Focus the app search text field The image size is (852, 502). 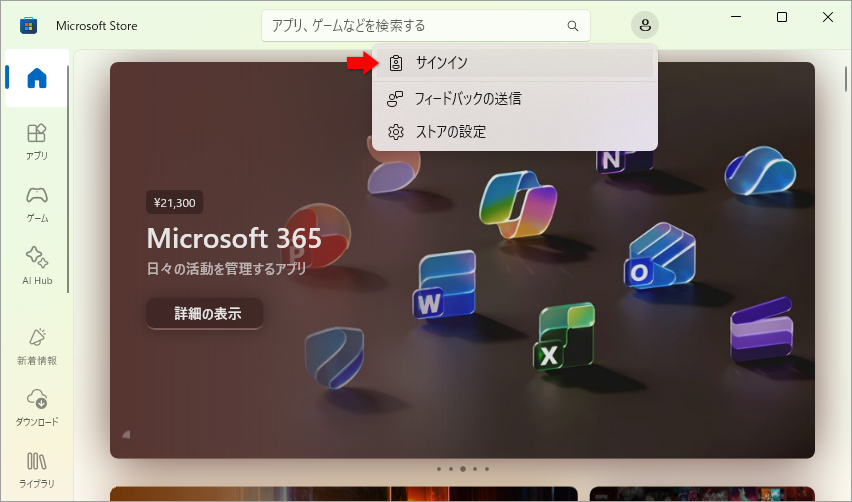click(x=410, y=26)
